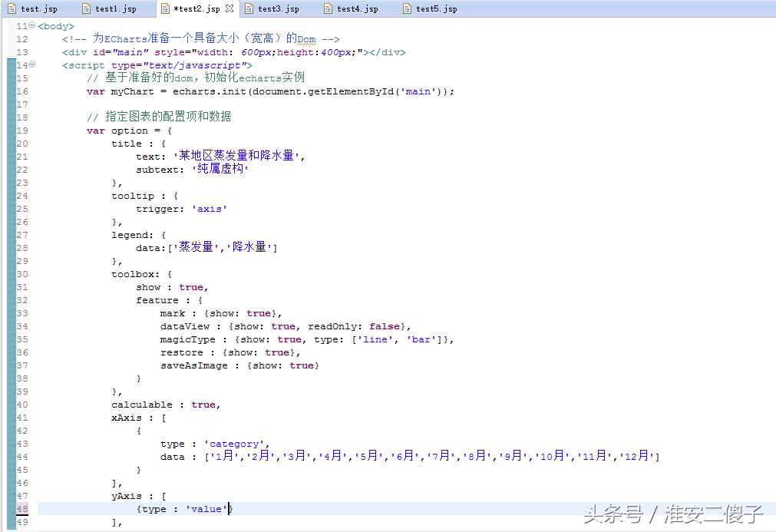
Task: Click the test3.jsp file icon
Action: point(249,8)
